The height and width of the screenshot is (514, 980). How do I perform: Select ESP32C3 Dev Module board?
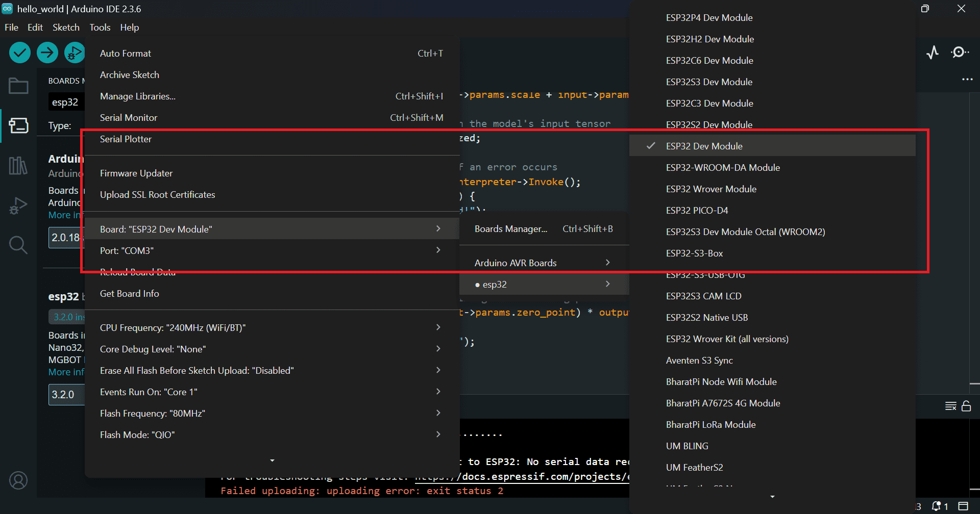click(x=772, y=103)
